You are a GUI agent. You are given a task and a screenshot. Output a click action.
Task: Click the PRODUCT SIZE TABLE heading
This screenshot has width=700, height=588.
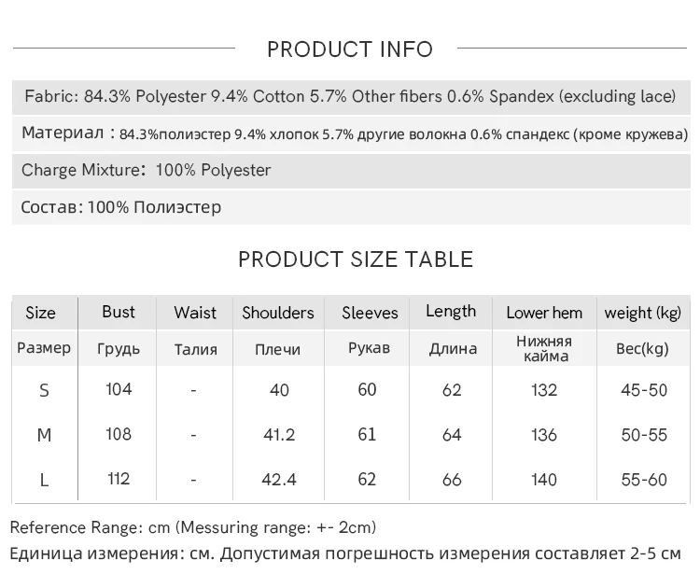[356, 259]
